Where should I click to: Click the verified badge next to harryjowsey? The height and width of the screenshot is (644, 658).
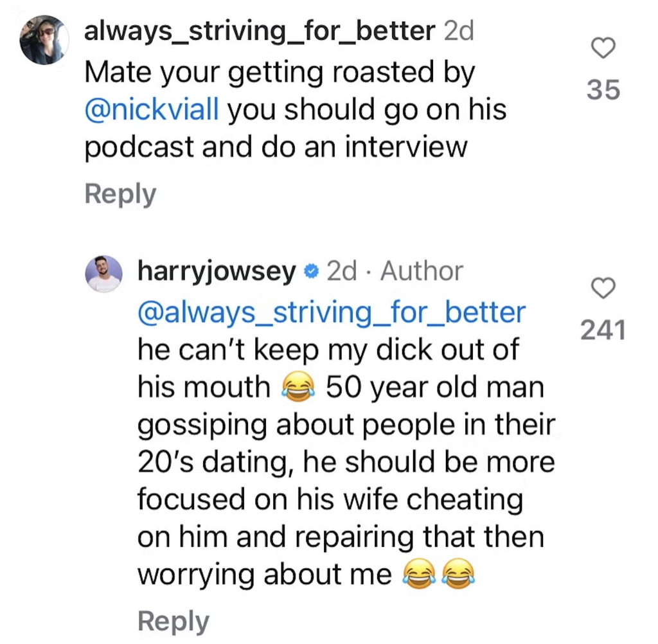tap(311, 271)
